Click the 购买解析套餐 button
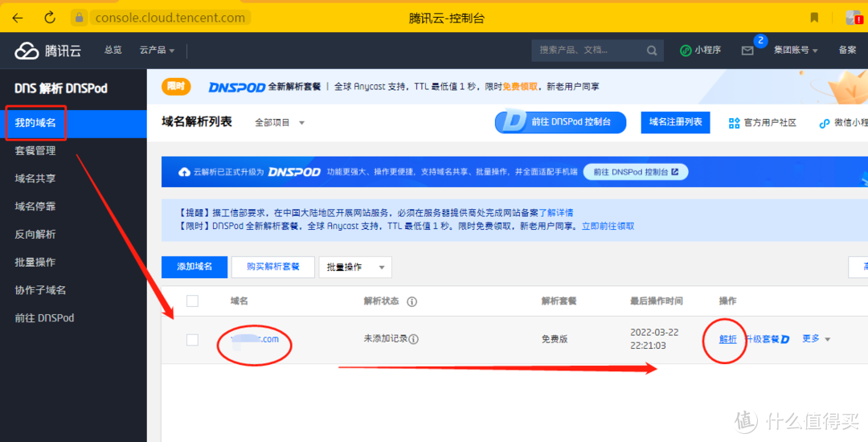The image size is (868, 442). pyautogui.click(x=273, y=267)
